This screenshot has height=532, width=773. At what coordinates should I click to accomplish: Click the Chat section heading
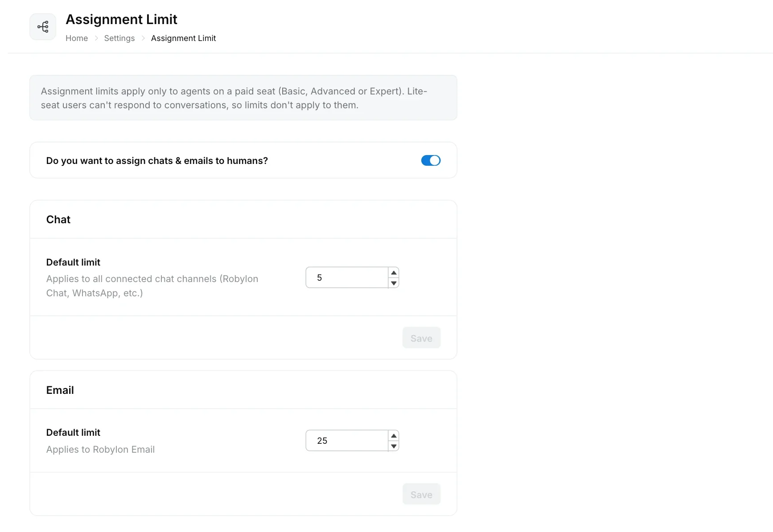[58, 220]
